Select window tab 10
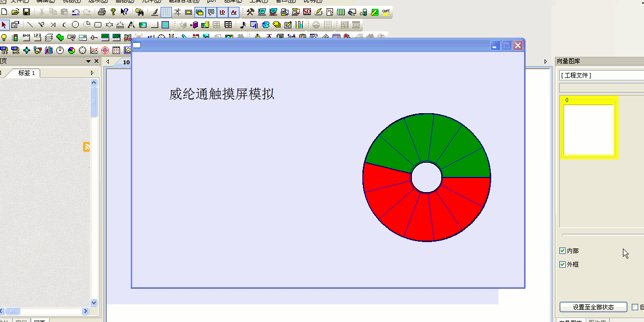This screenshot has width=644, height=322. click(x=126, y=62)
